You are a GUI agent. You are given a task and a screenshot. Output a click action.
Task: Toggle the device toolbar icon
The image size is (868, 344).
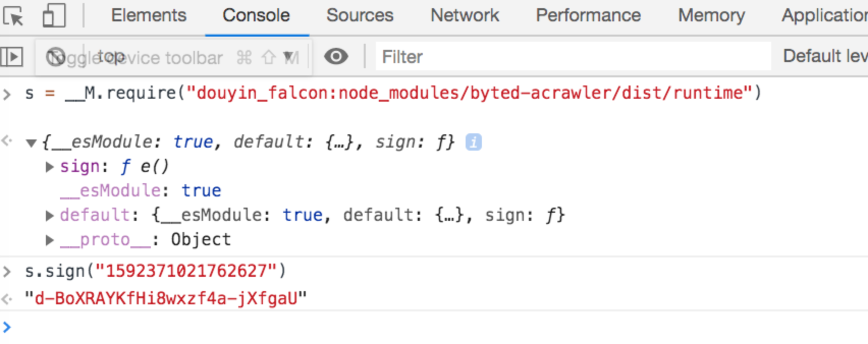[x=53, y=16]
